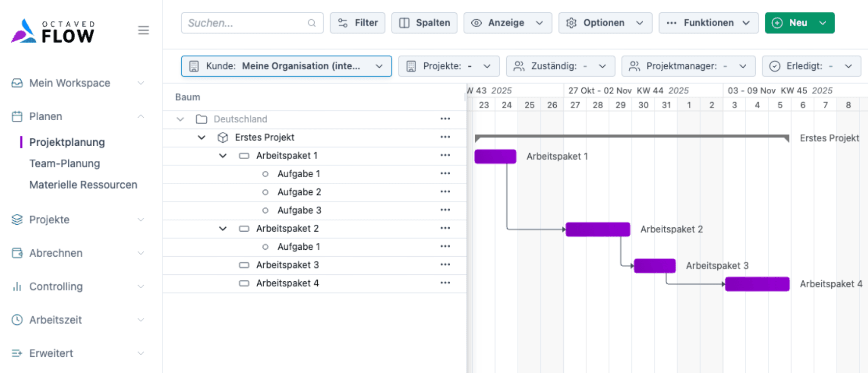Open the Optionen dropdown
This screenshot has width=868, height=373.
(605, 23)
